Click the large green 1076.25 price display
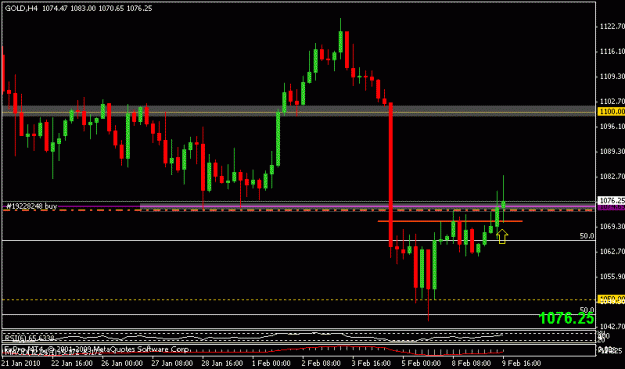This screenshot has height=369, width=625. pos(566,318)
